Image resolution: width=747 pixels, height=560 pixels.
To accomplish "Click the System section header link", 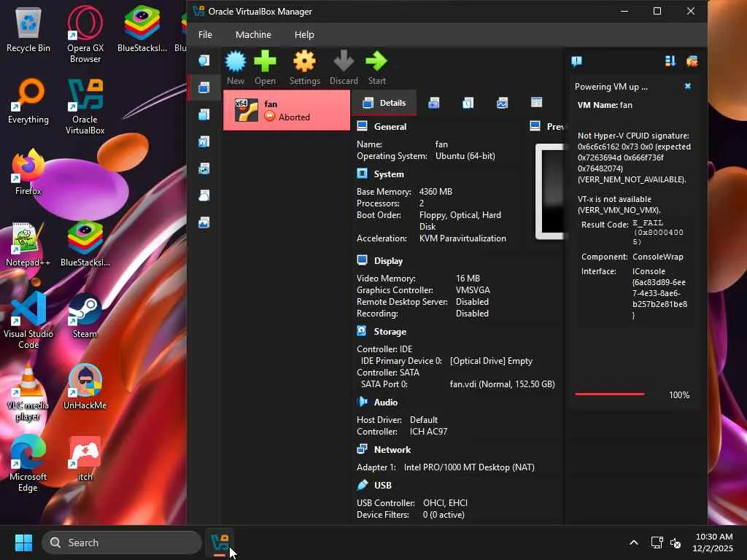I will (389, 174).
